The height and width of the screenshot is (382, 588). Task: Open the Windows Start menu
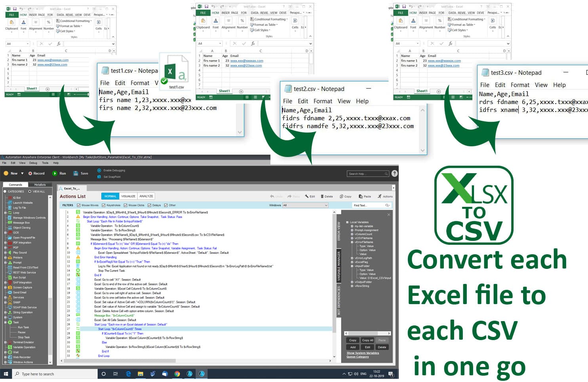[6, 374]
